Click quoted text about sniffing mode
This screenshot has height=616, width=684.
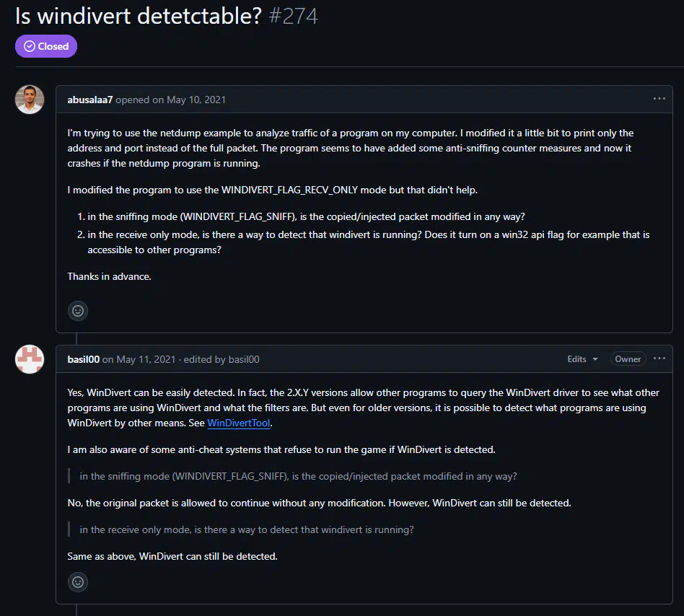tap(298, 476)
